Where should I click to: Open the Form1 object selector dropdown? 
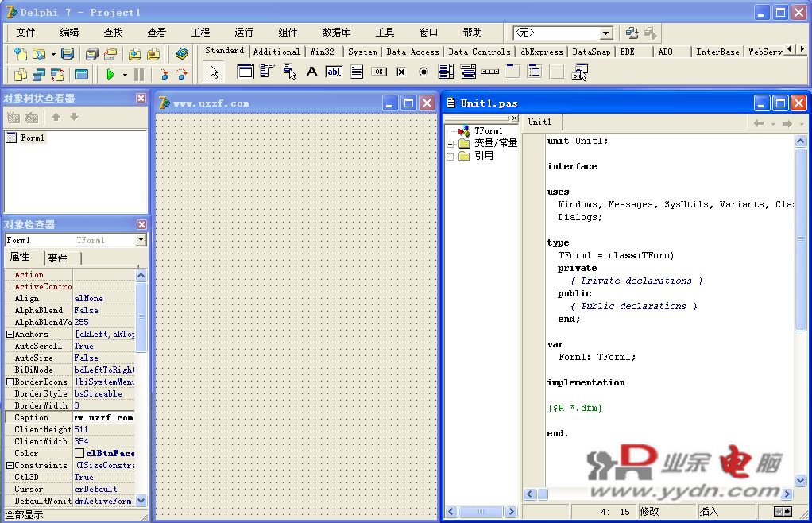pyautogui.click(x=141, y=240)
